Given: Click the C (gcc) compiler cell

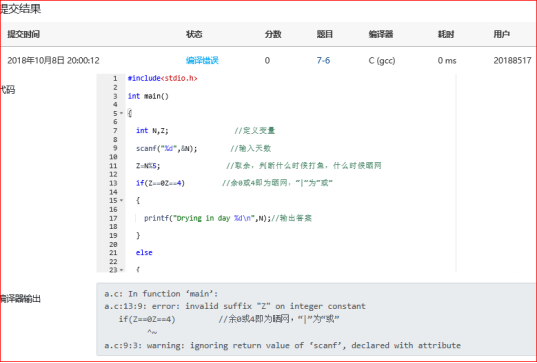Looking at the screenshot, I should point(382,61).
